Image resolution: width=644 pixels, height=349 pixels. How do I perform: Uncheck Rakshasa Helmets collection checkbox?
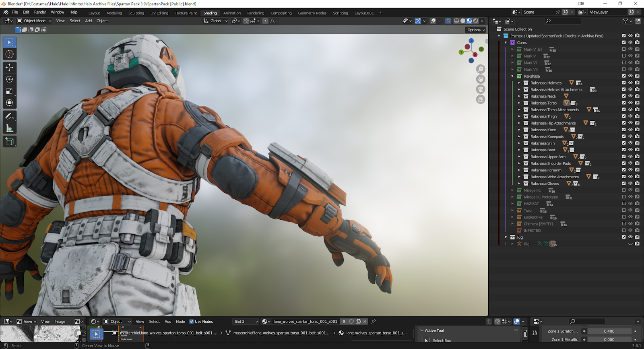pyautogui.click(x=624, y=83)
